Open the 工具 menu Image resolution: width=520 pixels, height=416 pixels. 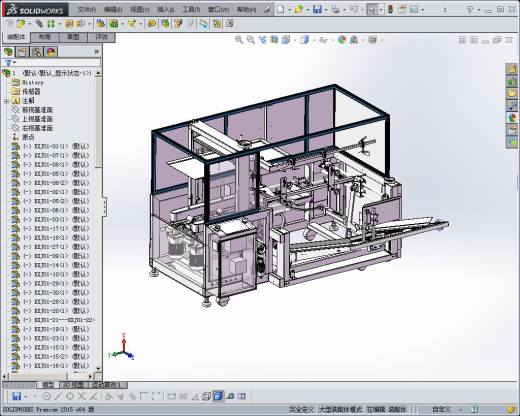(x=191, y=9)
